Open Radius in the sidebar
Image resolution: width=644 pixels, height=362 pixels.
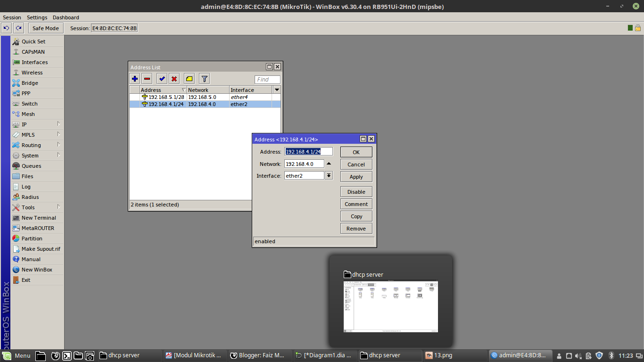point(37,197)
